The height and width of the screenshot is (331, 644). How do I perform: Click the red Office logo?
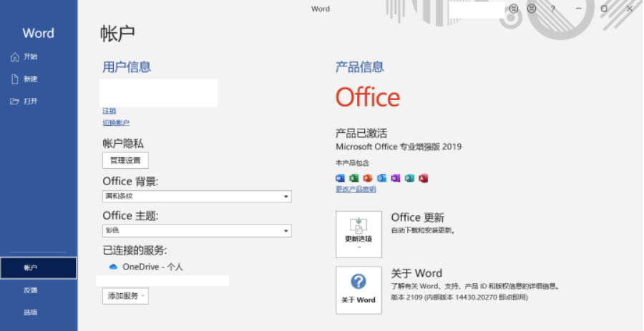tap(368, 97)
